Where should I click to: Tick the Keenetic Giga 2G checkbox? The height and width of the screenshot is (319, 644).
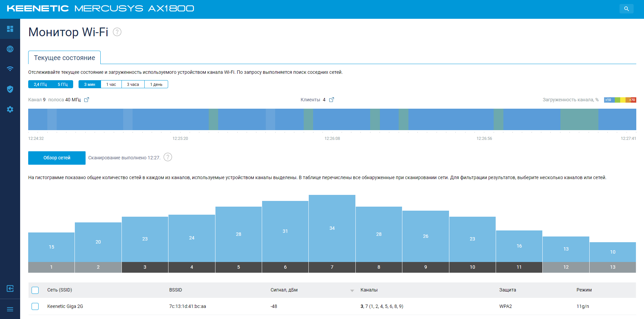(35, 306)
